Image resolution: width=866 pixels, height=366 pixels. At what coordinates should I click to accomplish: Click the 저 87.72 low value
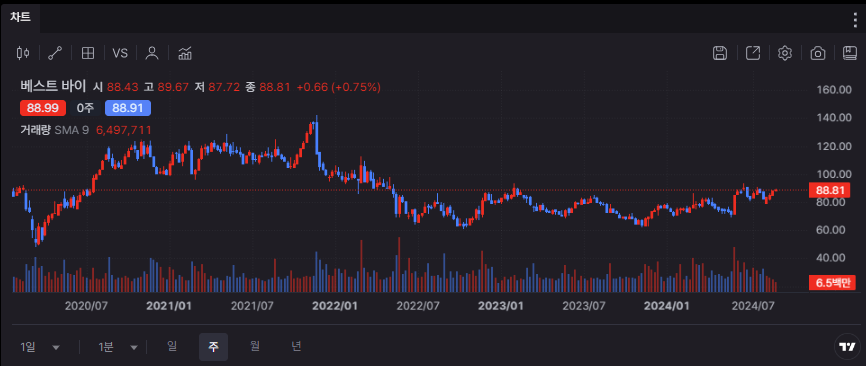(217, 87)
